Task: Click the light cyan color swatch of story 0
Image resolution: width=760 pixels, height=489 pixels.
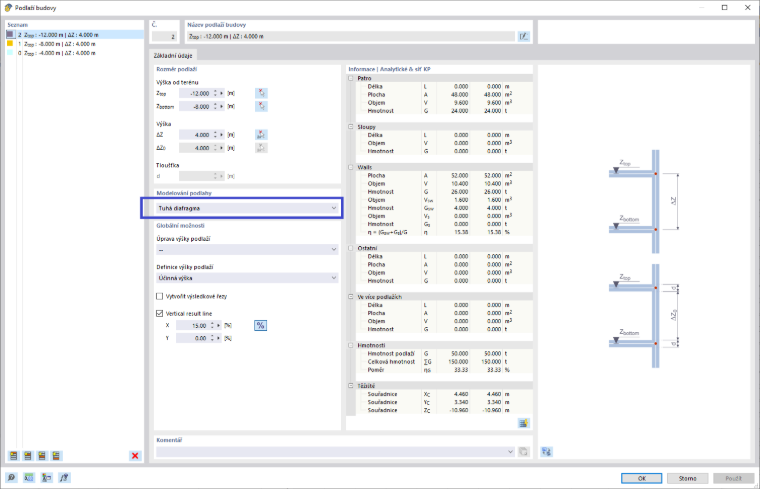Action: point(10,52)
